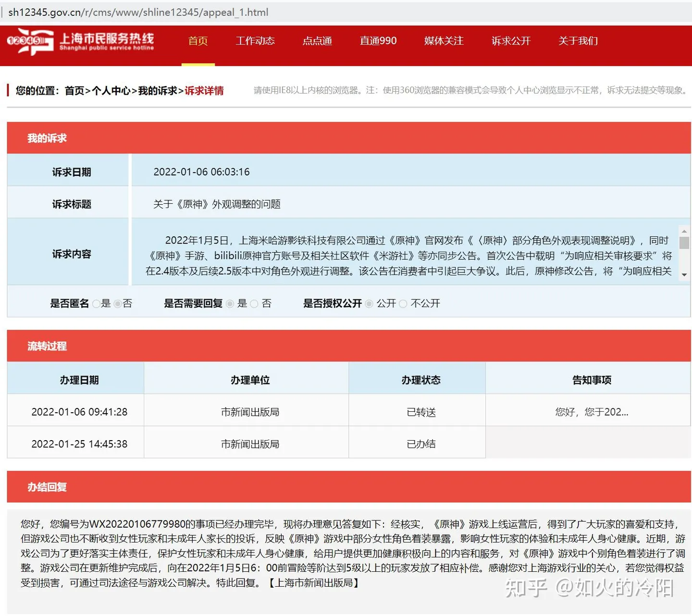Open the 点点通 navigation item

pyautogui.click(x=317, y=41)
